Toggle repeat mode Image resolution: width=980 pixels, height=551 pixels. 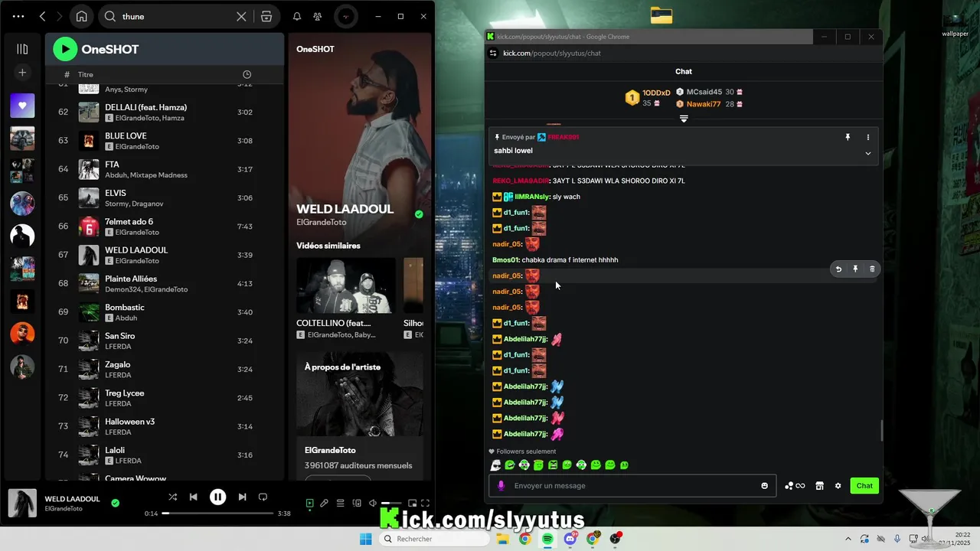[263, 497]
